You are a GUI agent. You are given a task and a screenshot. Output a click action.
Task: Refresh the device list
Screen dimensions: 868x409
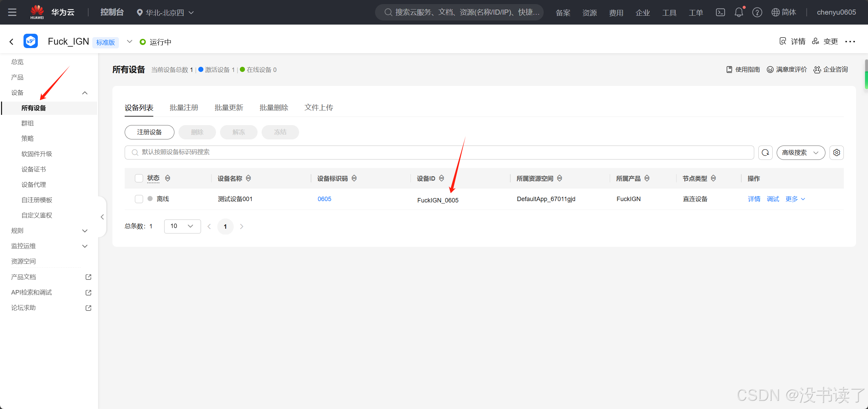coord(765,153)
